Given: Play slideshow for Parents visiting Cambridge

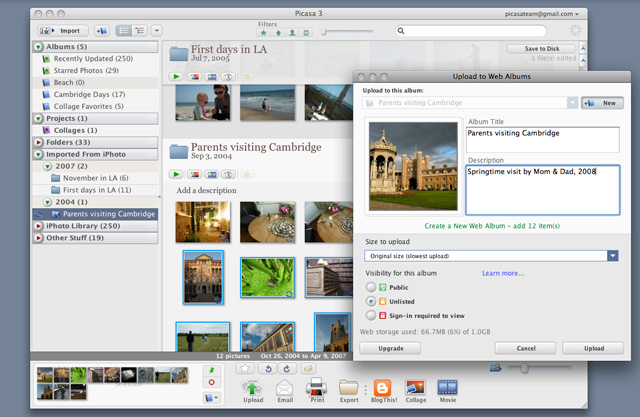Looking at the screenshot, I should coord(176,175).
